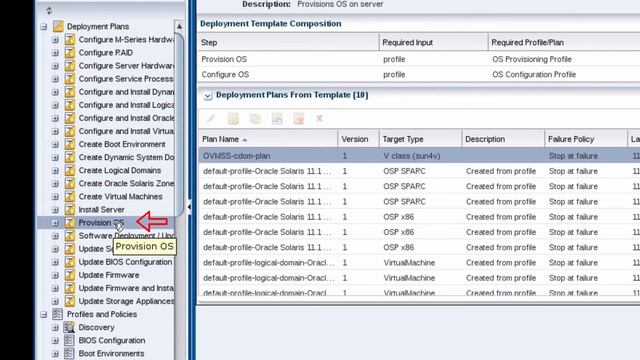Click the Failure Policy column header
Screen dimensions: 640x360
tap(586, 139)
